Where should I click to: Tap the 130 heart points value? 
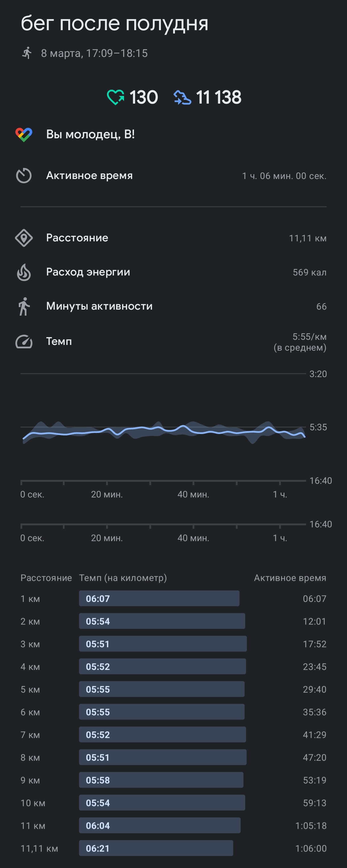point(144,97)
